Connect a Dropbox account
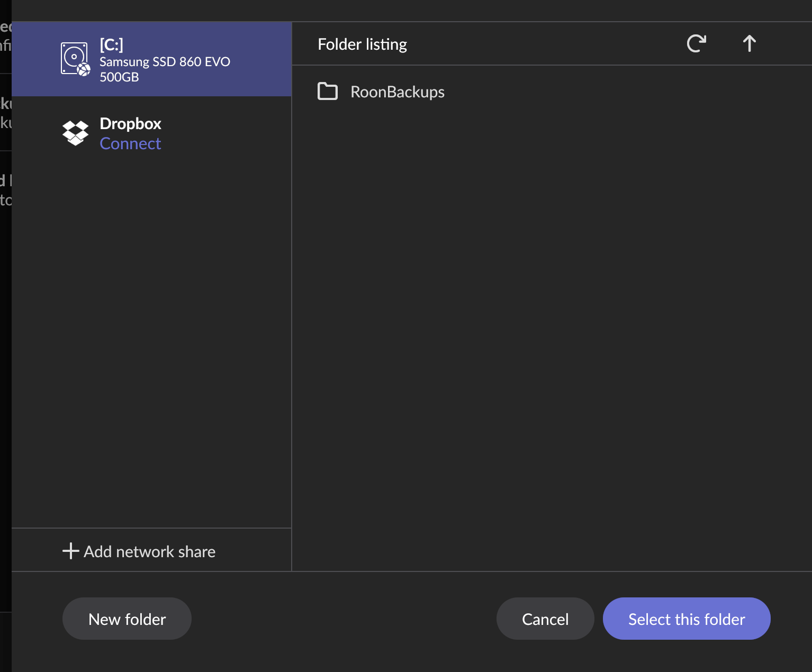 click(130, 143)
